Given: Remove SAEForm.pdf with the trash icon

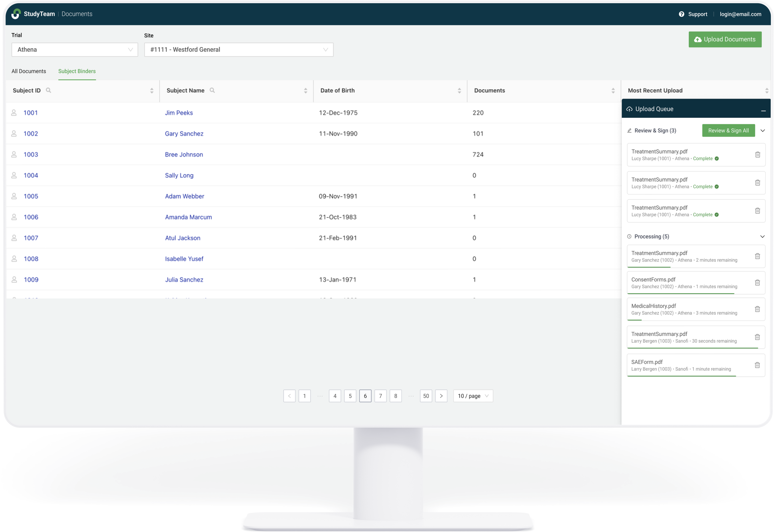Looking at the screenshot, I should pos(757,365).
